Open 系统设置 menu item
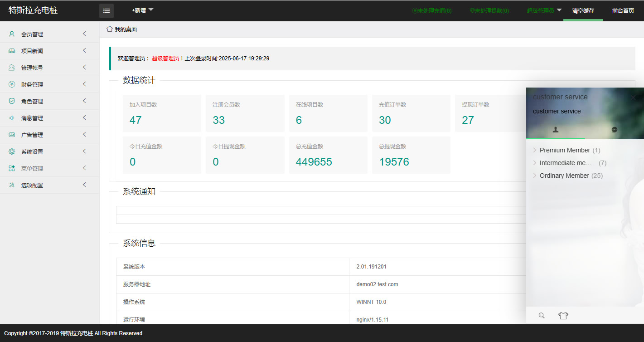Image resolution: width=644 pixels, height=342 pixels. pyautogui.click(x=50, y=151)
